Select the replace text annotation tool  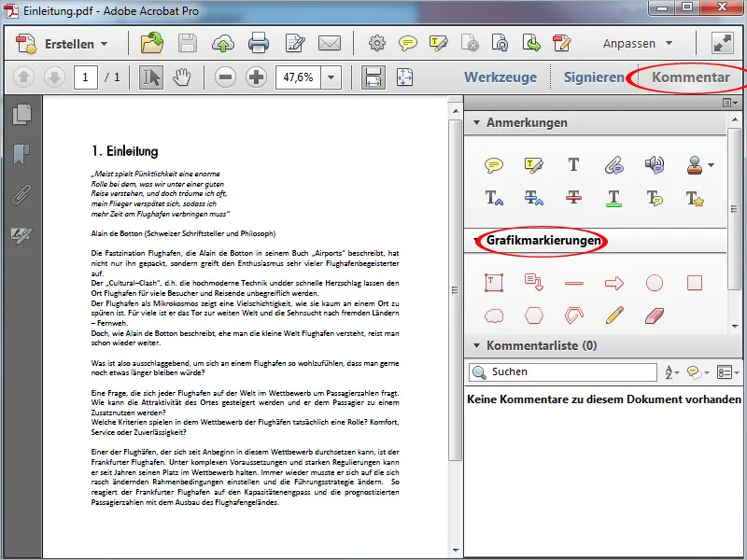coord(533,198)
